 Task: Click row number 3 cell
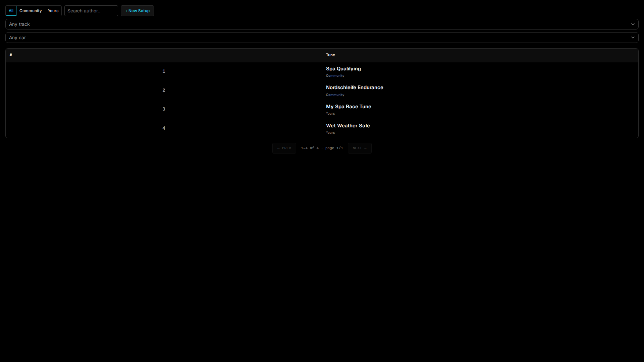[164, 109]
